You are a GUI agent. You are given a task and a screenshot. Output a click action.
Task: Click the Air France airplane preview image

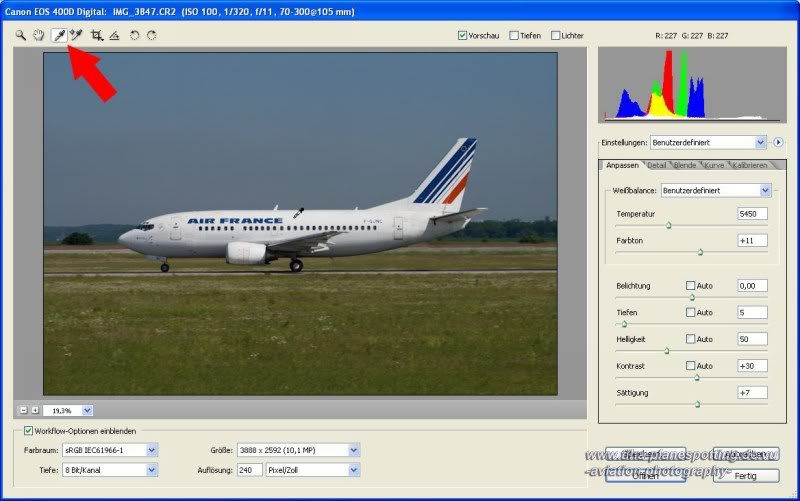[301, 223]
